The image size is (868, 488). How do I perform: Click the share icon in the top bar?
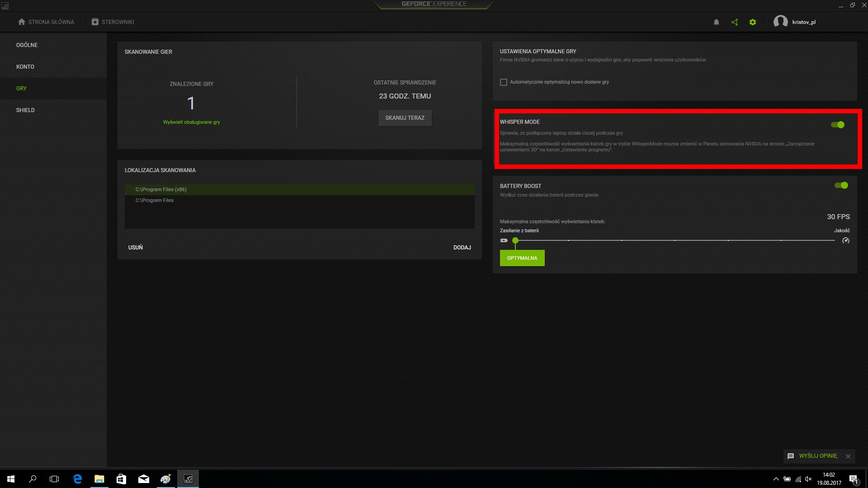point(734,22)
